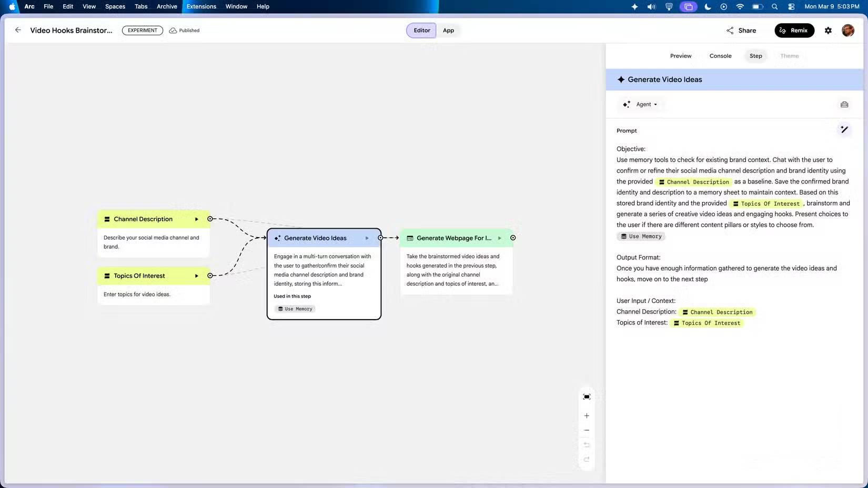Screen dimensions: 868x488
Task: Toggle macOS Do Not Disturb moon icon
Action: tap(708, 7)
